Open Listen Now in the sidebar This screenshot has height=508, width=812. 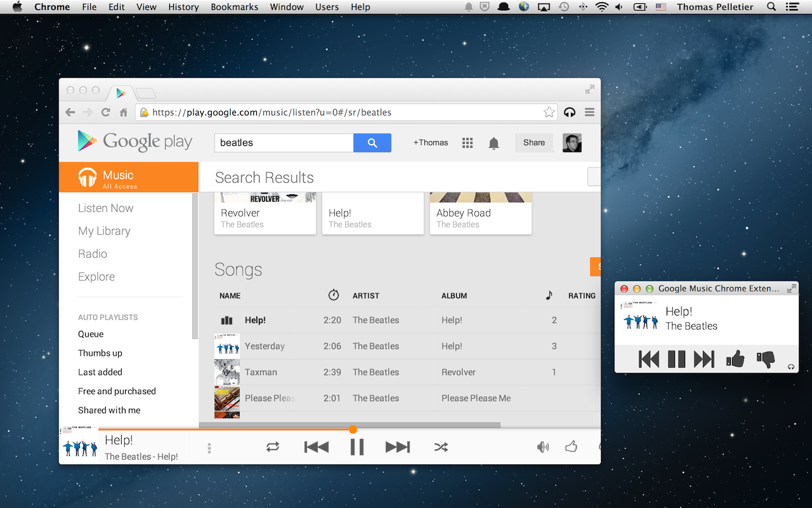[x=105, y=208]
